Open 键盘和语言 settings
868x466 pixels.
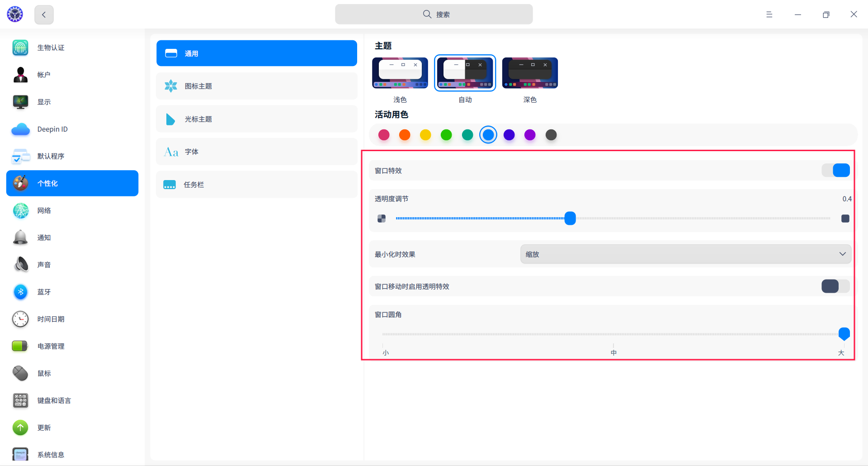pyautogui.click(x=54, y=400)
